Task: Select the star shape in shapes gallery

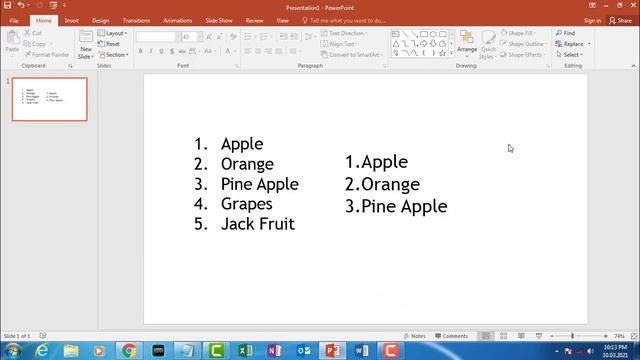Action: coord(442,53)
